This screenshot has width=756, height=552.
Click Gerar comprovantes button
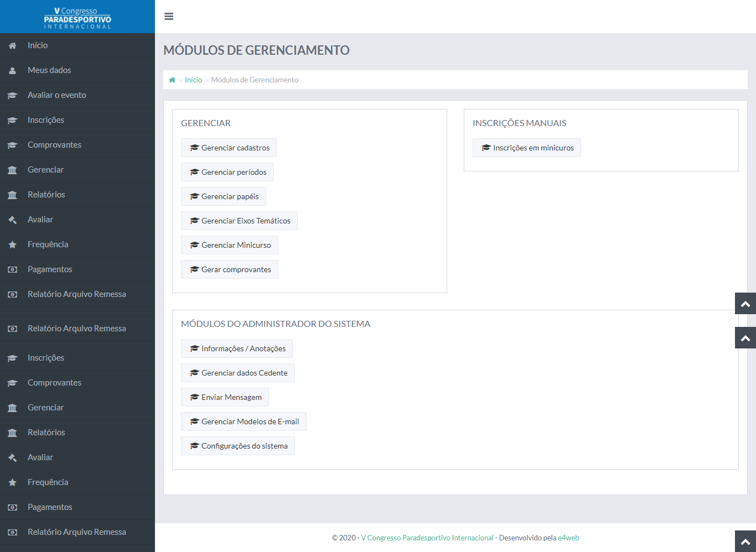pyautogui.click(x=230, y=269)
